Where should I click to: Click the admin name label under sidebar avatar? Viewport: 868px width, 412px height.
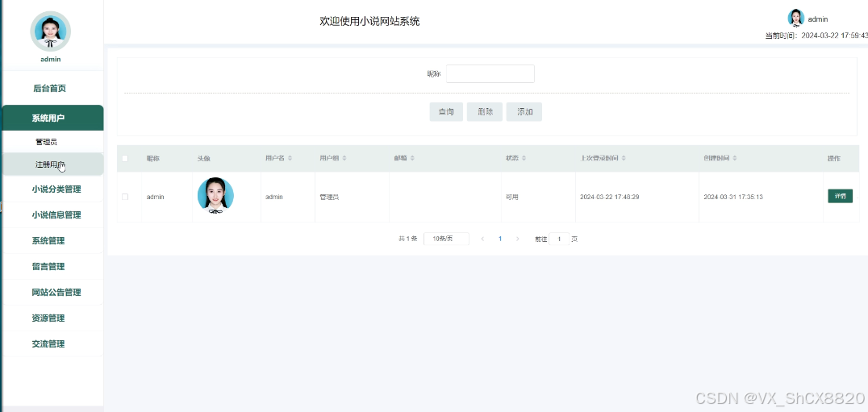click(x=50, y=59)
